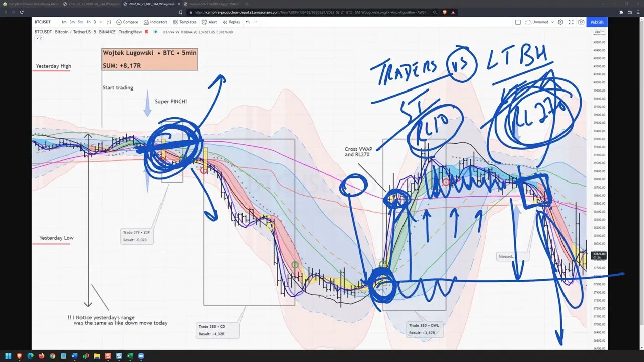Reload the browser page
Viewport: 644px width, 362px height.
[22, 12]
